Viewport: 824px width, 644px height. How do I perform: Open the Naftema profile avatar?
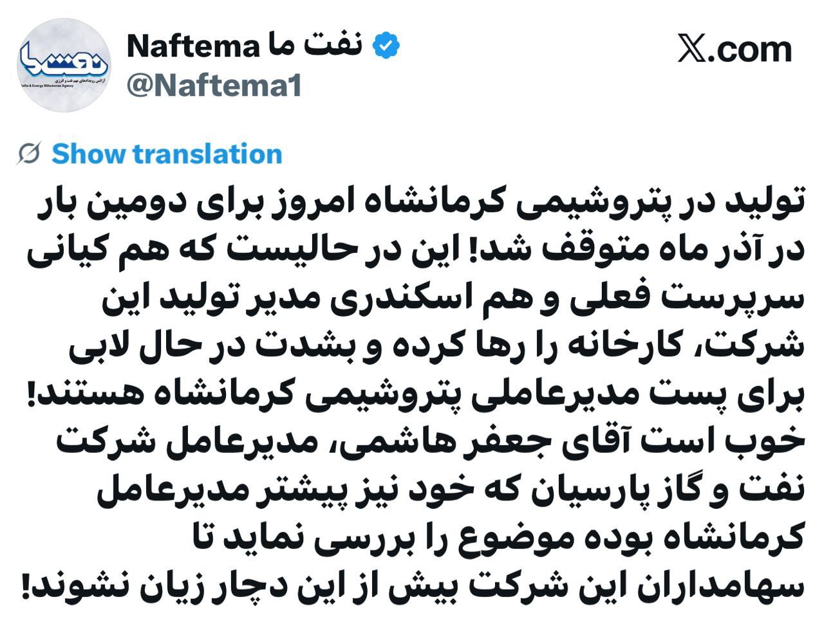pos(64,65)
